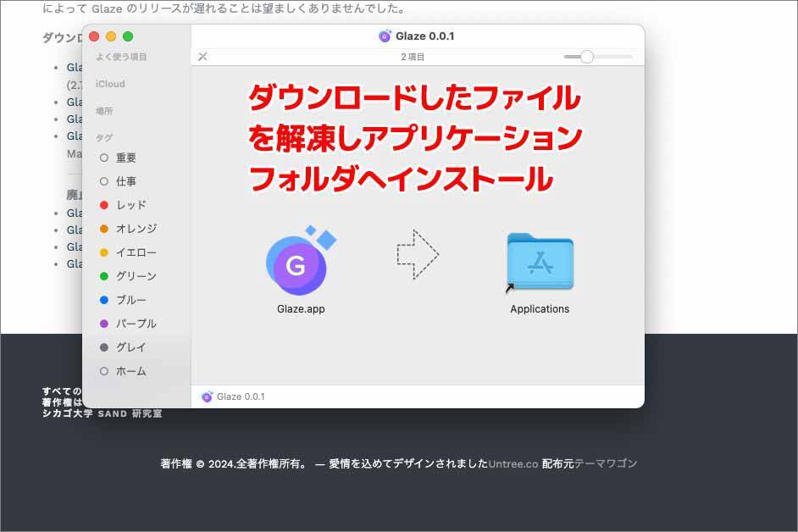The width and height of the screenshot is (798, 532).
Task: Open the Applications folder shortcut
Action: (x=540, y=263)
